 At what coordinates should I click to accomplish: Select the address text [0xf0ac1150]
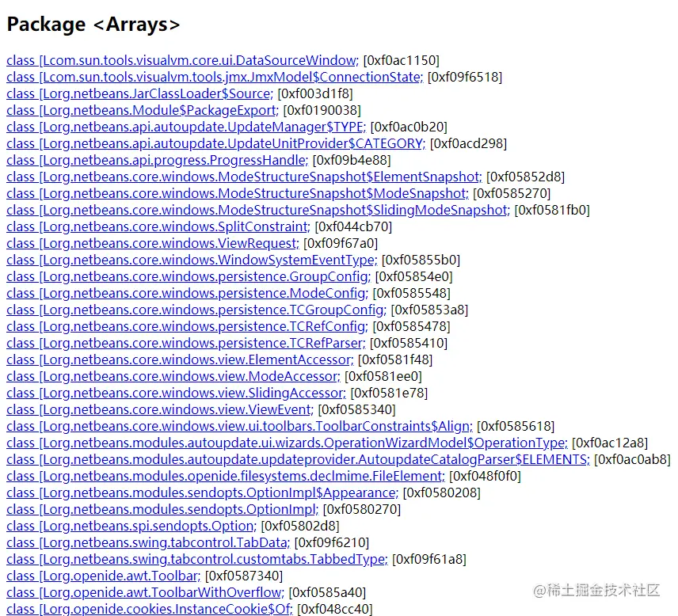coord(402,60)
